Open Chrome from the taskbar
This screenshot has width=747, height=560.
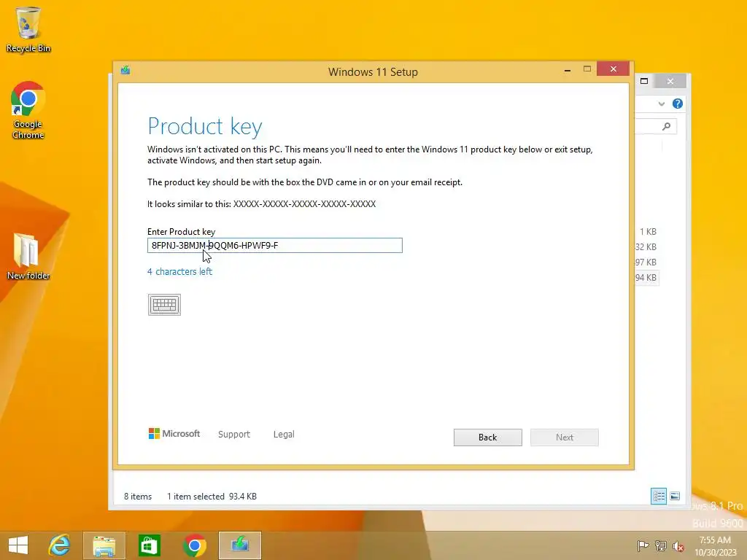click(194, 545)
